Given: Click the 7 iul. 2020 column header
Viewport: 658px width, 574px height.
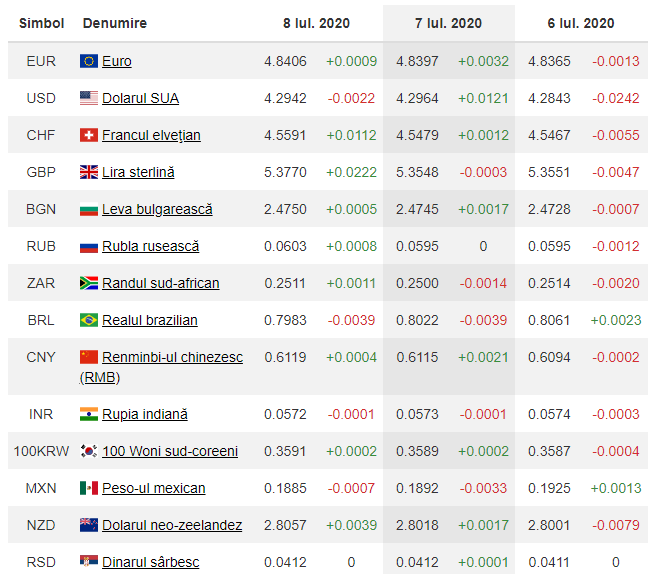Looking at the screenshot, I should 448,23.
